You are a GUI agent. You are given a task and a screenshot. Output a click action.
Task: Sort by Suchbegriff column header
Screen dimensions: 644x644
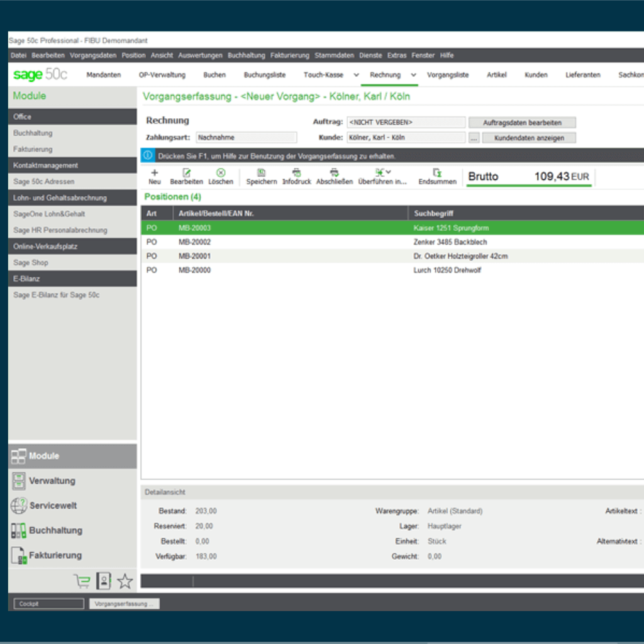coord(526,213)
